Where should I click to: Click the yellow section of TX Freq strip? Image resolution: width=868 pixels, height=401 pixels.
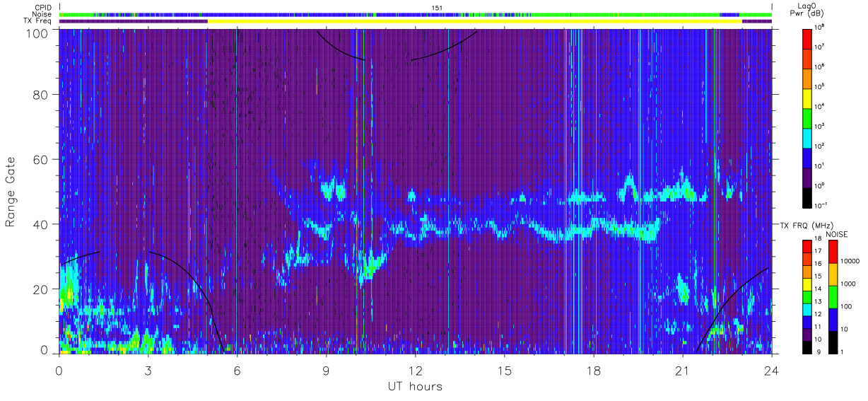click(475, 21)
